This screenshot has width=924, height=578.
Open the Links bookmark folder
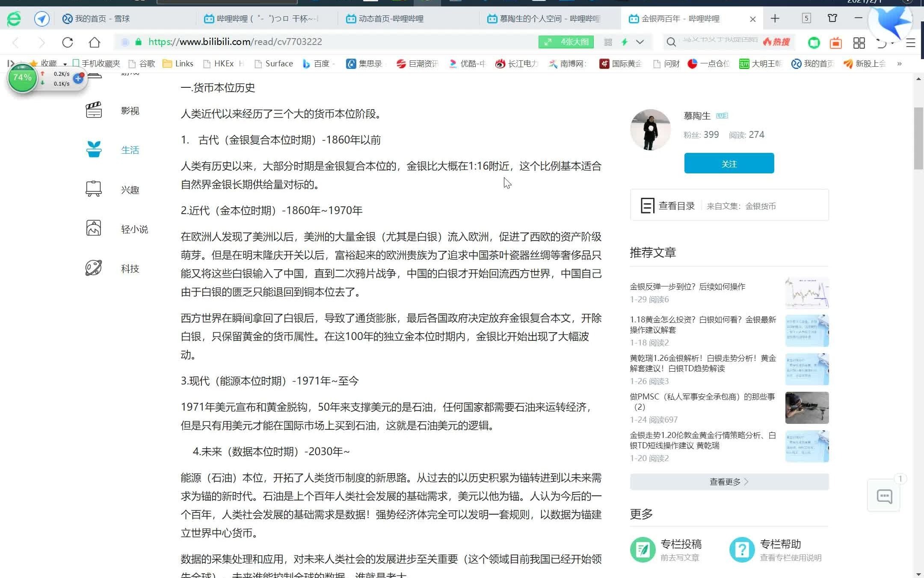(x=178, y=64)
